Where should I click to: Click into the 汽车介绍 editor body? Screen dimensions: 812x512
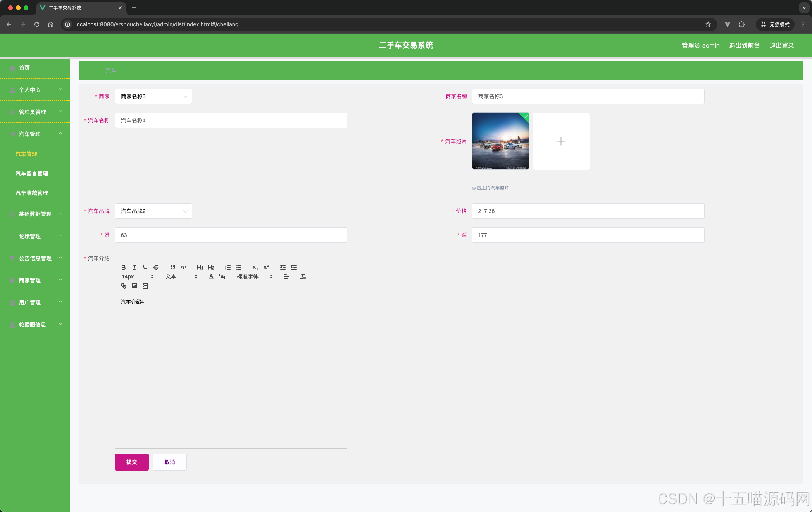click(x=231, y=371)
